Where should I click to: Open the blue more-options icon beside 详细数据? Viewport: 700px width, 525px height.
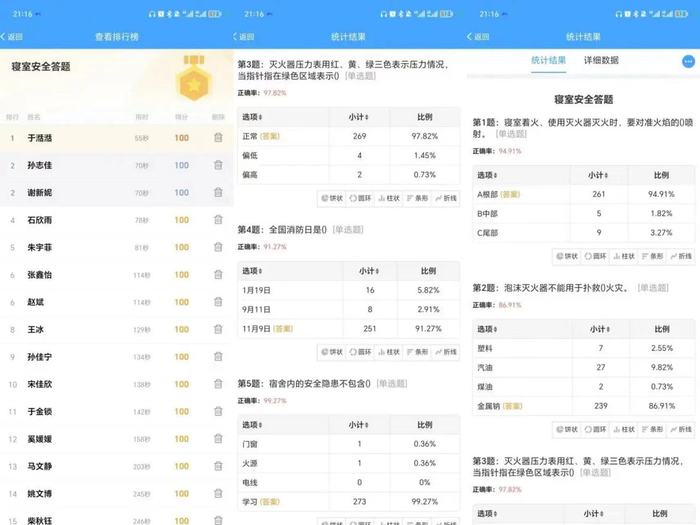point(687,61)
